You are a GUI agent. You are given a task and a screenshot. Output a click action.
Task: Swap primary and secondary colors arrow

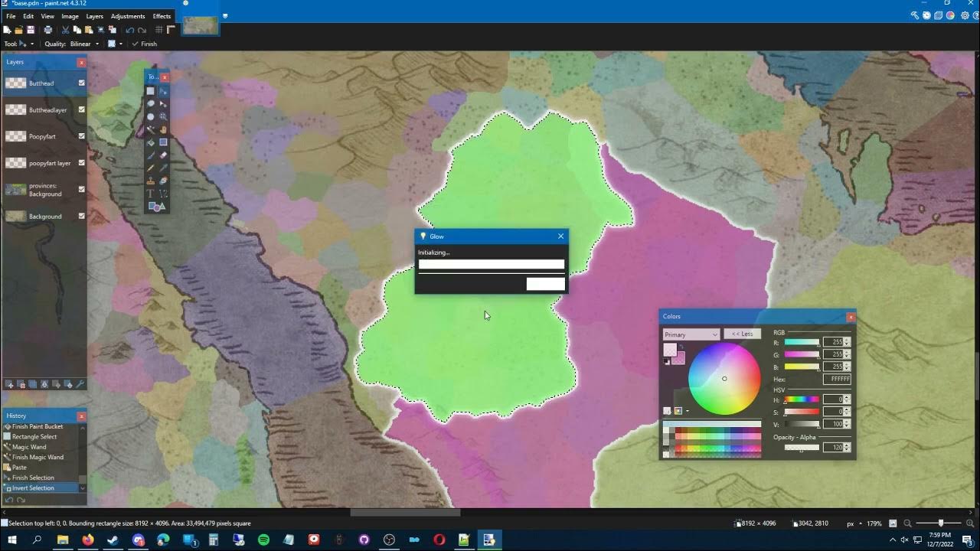pyautogui.click(x=681, y=347)
